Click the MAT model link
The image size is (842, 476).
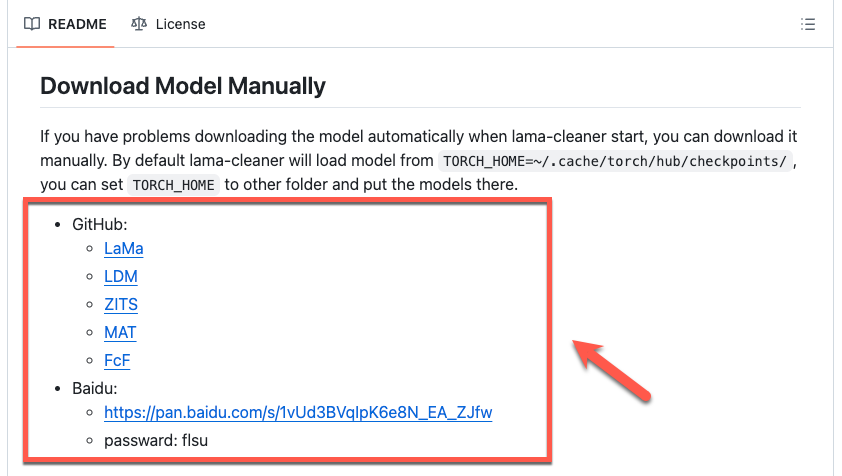pyautogui.click(x=120, y=332)
